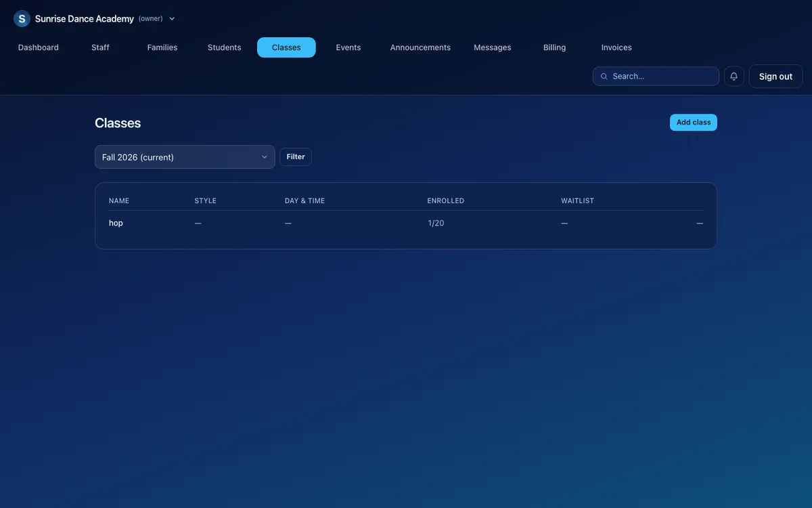
Task: Open the Events tab
Action: click(348, 47)
